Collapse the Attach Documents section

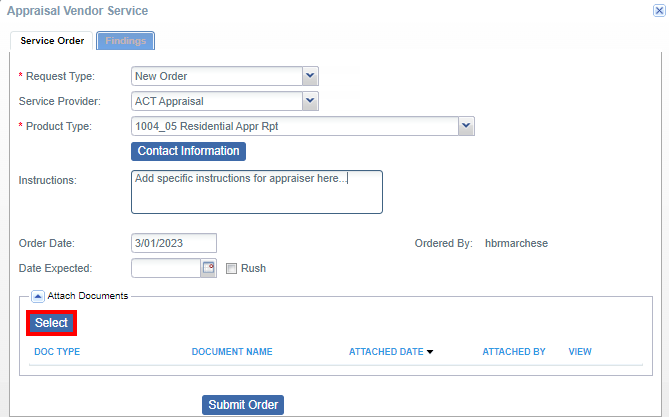tap(38, 296)
